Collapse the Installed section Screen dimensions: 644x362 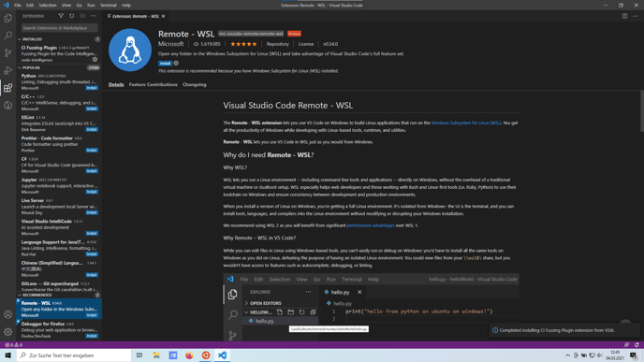tap(60, 39)
